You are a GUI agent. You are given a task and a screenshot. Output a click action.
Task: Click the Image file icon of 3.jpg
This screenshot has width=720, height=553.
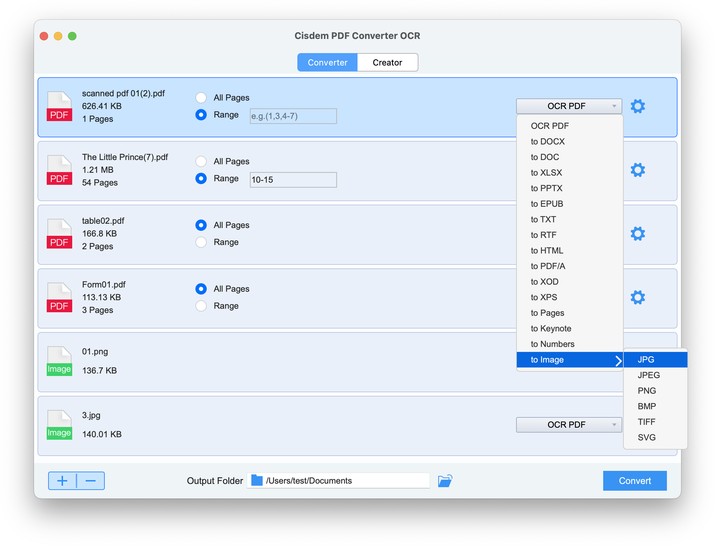click(59, 427)
